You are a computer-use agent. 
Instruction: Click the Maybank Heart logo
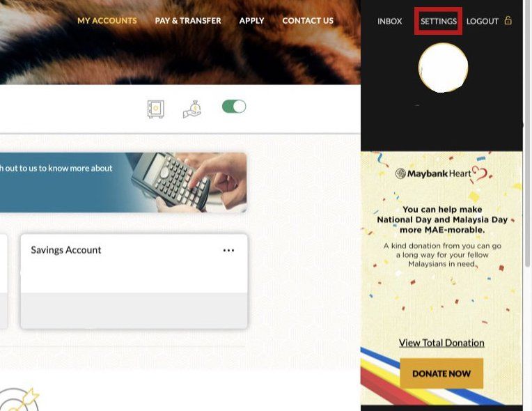441,173
